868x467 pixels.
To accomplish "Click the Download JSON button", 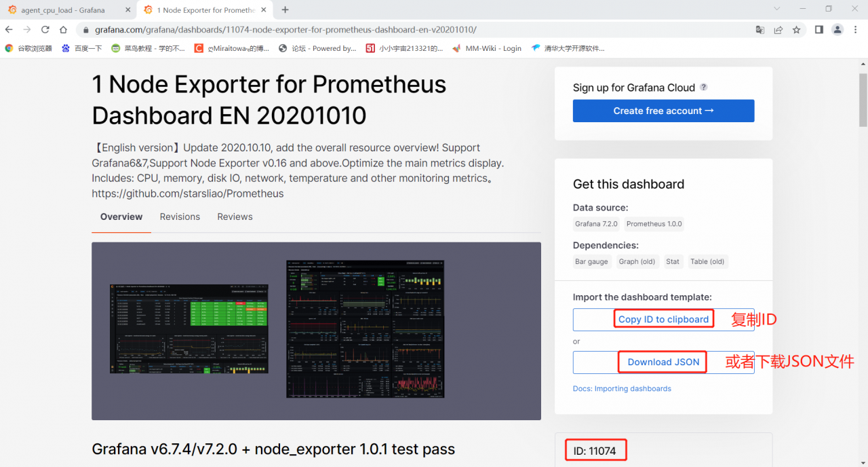I will pos(663,362).
